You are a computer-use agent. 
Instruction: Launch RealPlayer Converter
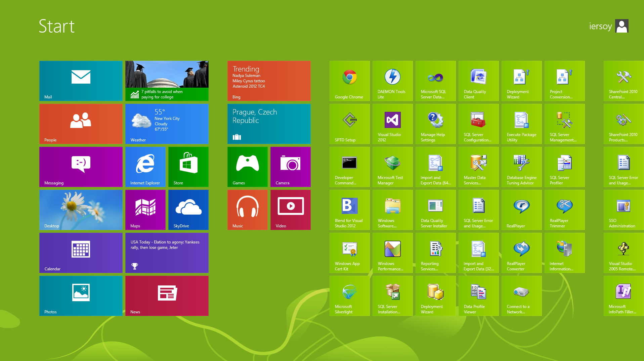coord(522,253)
